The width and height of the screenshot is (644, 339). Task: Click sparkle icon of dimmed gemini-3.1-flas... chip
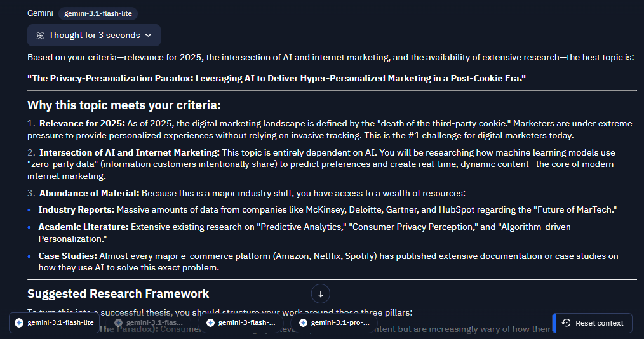119,323
